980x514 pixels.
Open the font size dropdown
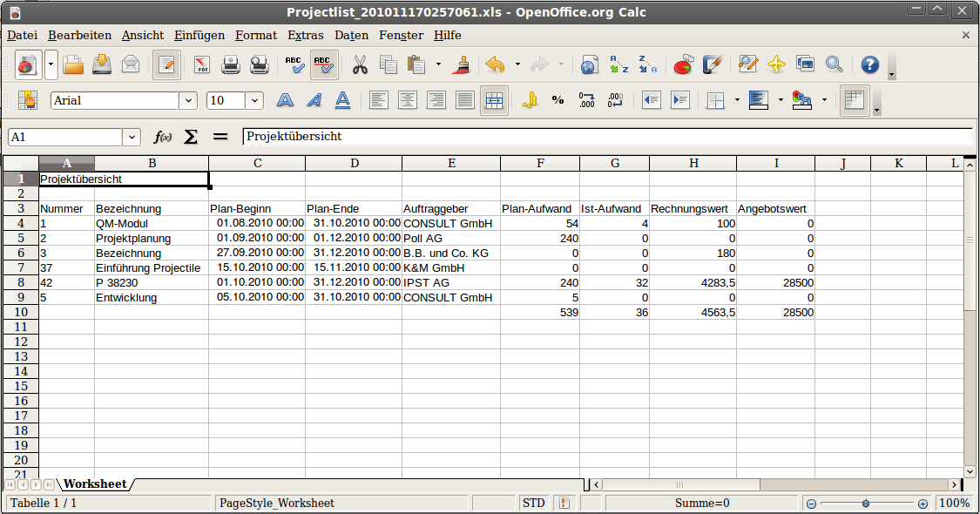click(254, 100)
